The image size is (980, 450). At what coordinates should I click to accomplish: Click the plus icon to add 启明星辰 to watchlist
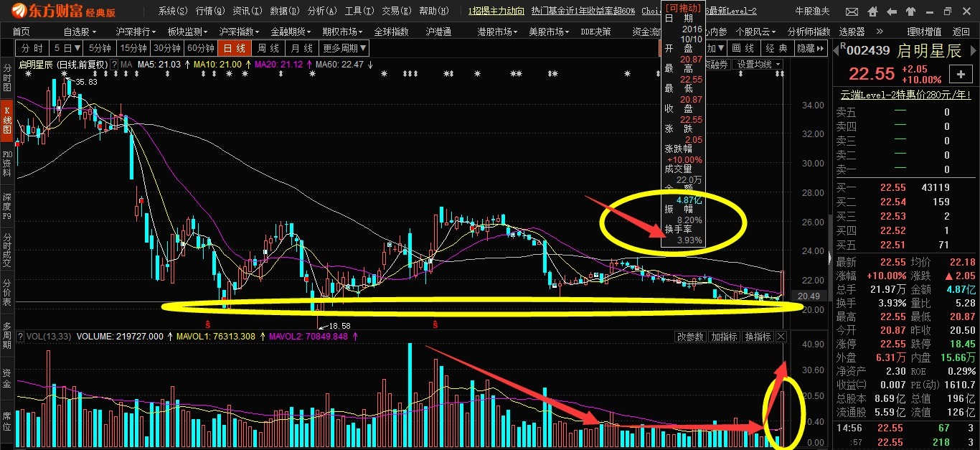(x=960, y=74)
